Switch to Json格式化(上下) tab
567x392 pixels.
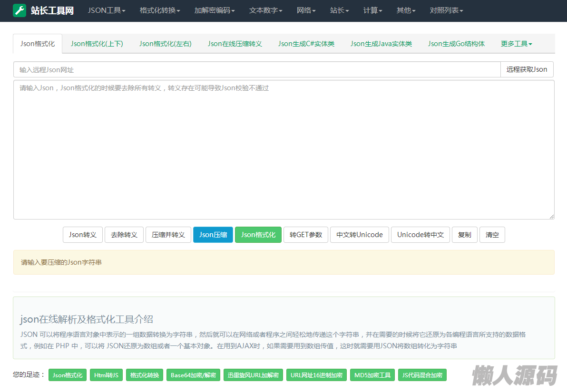pos(97,44)
